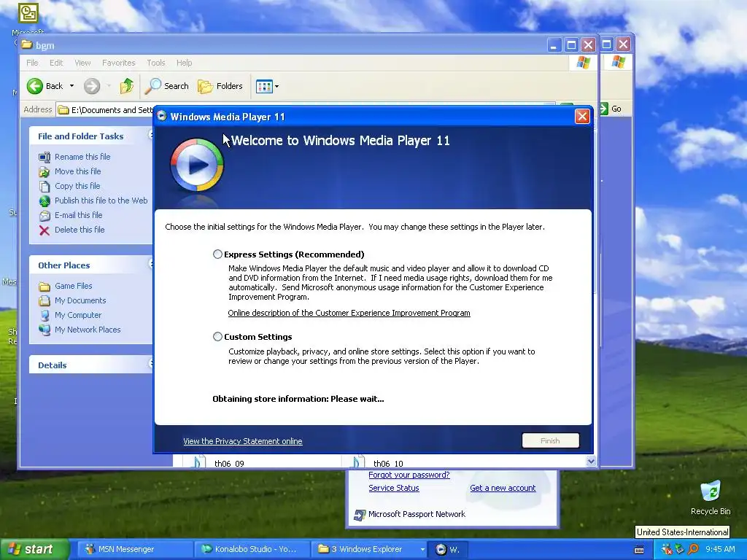Open Game Files folder in Other Places
This screenshot has width=747, height=560.
point(74,286)
